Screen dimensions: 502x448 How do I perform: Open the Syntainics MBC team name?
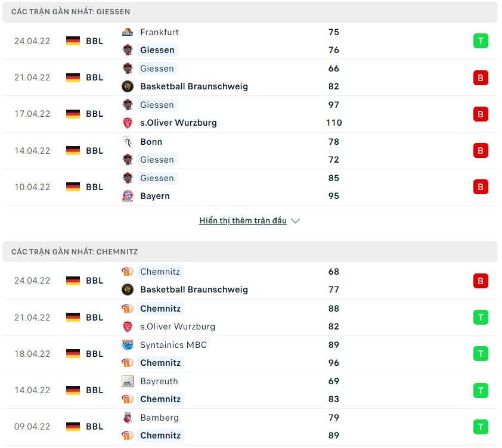(173, 345)
